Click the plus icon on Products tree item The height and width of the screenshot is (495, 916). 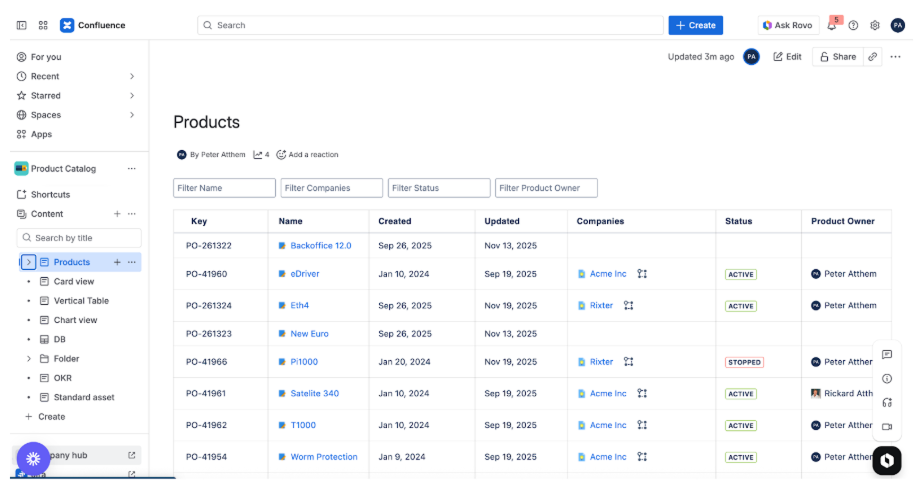[x=117, y=262]
